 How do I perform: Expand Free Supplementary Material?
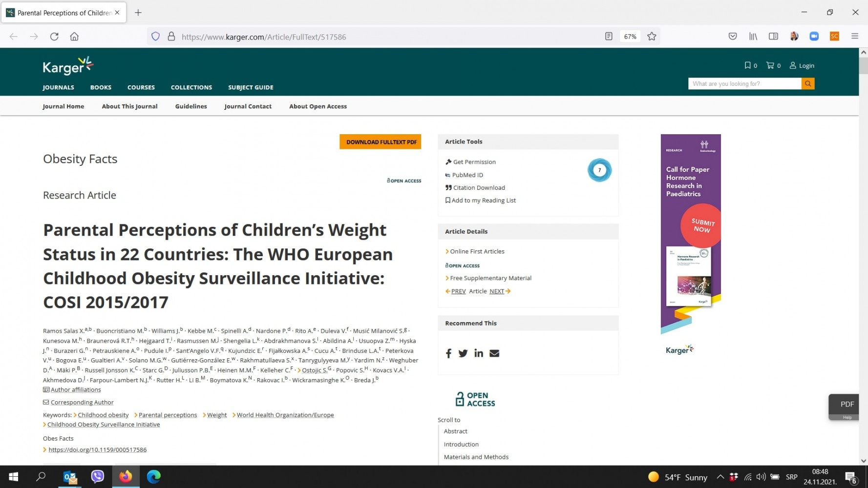click(490, 278)
